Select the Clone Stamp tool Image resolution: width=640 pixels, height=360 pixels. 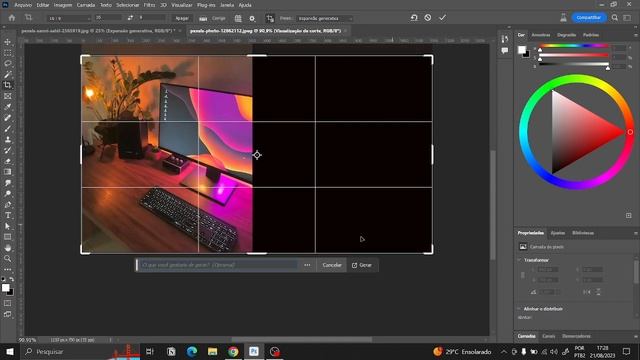coord(8,139)
